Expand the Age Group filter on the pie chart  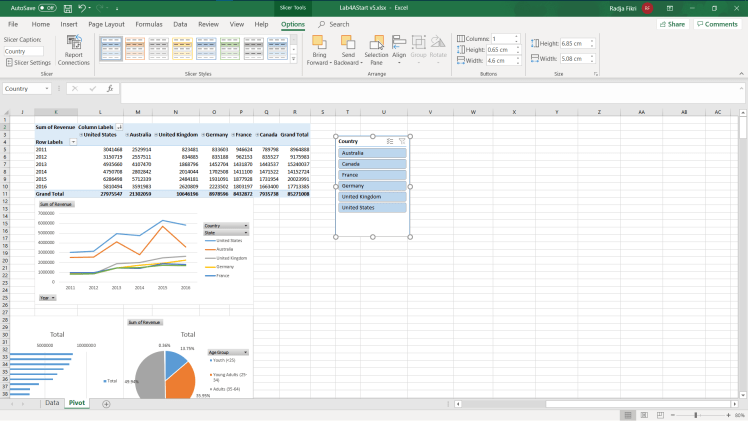pyautogui.click(x=245, y=353)
